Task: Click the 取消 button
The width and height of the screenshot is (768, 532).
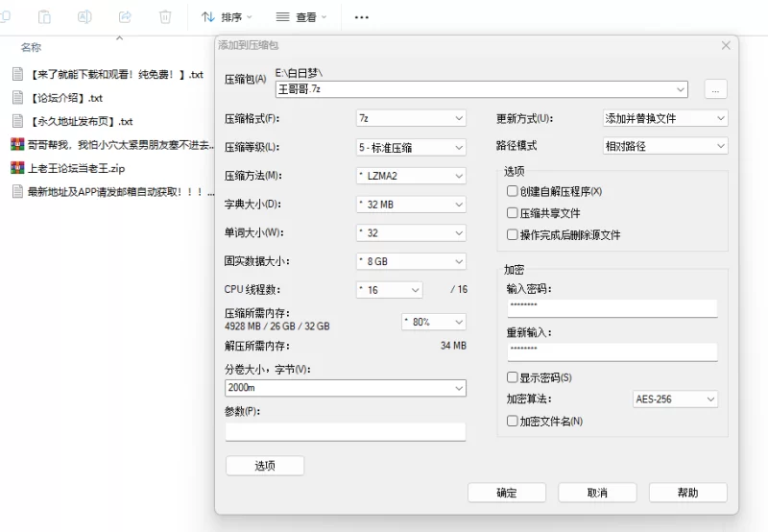Action: (x=596, y=493)
